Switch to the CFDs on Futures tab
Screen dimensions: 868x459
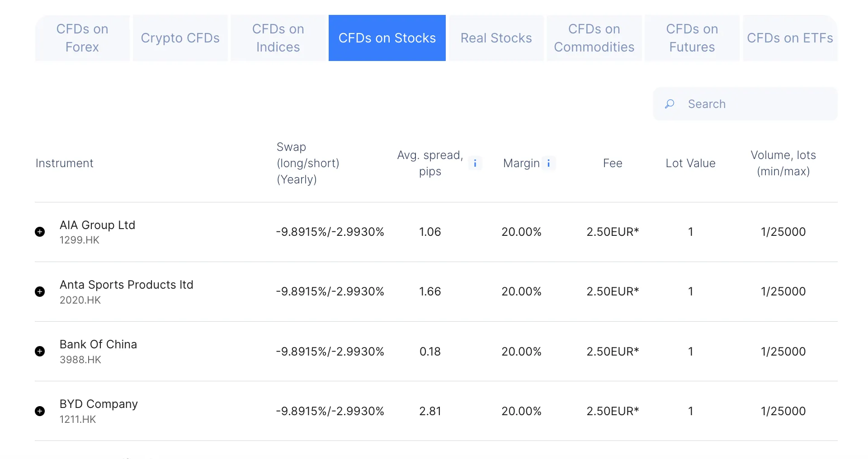tap(692, 38)
